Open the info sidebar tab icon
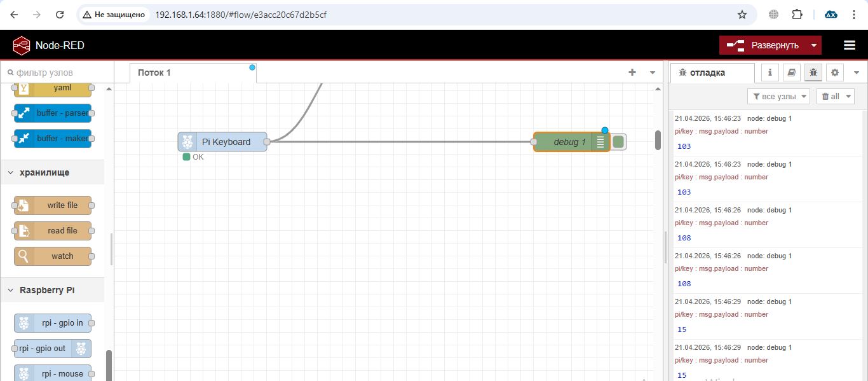The width and height of the screenshot is (868, 381). pyautogui.click(x=770, y=73)
